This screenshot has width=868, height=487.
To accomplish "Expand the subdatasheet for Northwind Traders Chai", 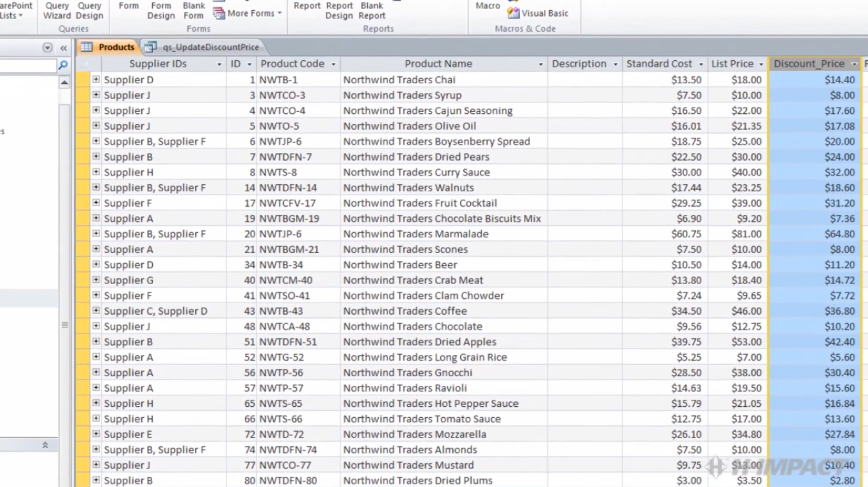I will (x=95, y=79).
